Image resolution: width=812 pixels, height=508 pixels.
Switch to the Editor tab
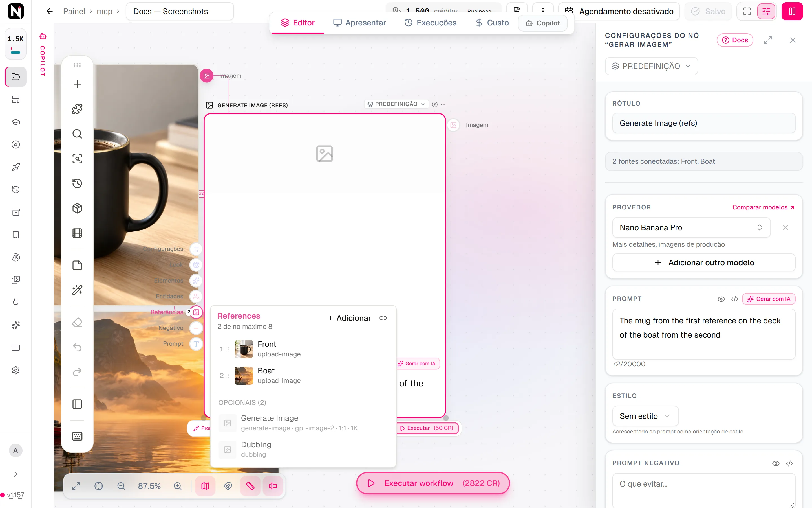(x=298, y=23)
